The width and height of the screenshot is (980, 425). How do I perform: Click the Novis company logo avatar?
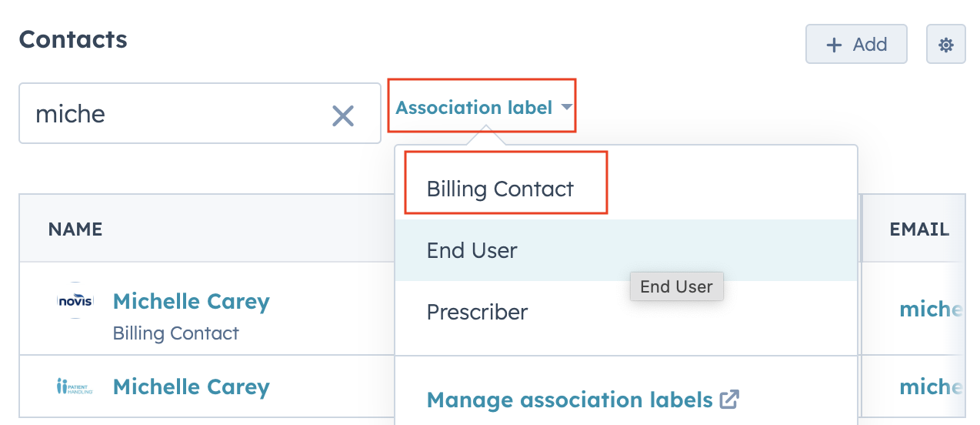[x=75, y=301]
